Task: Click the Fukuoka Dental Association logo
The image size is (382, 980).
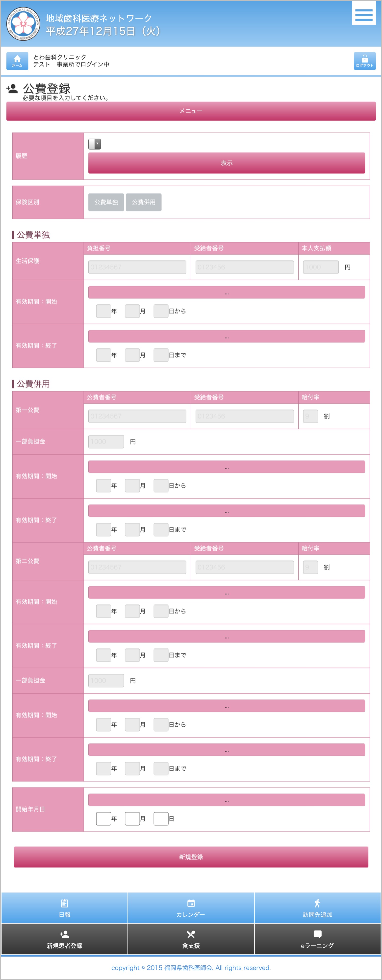Action: pos(23,24)
